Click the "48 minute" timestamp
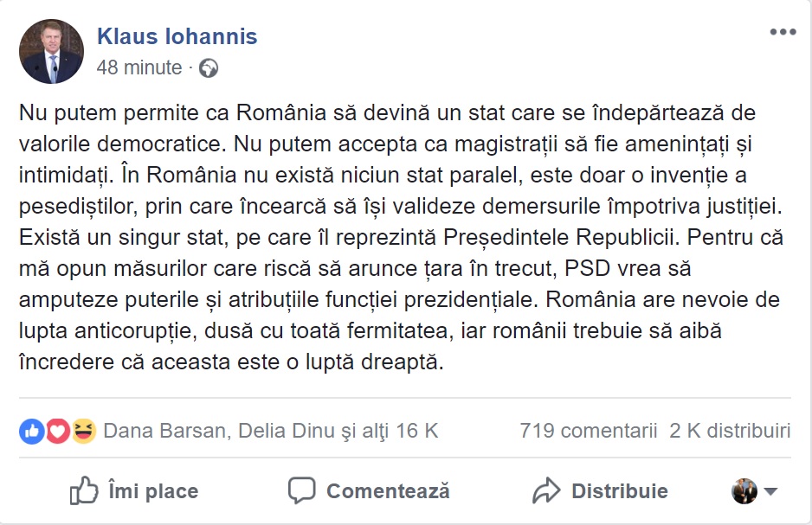 (139, 67)
